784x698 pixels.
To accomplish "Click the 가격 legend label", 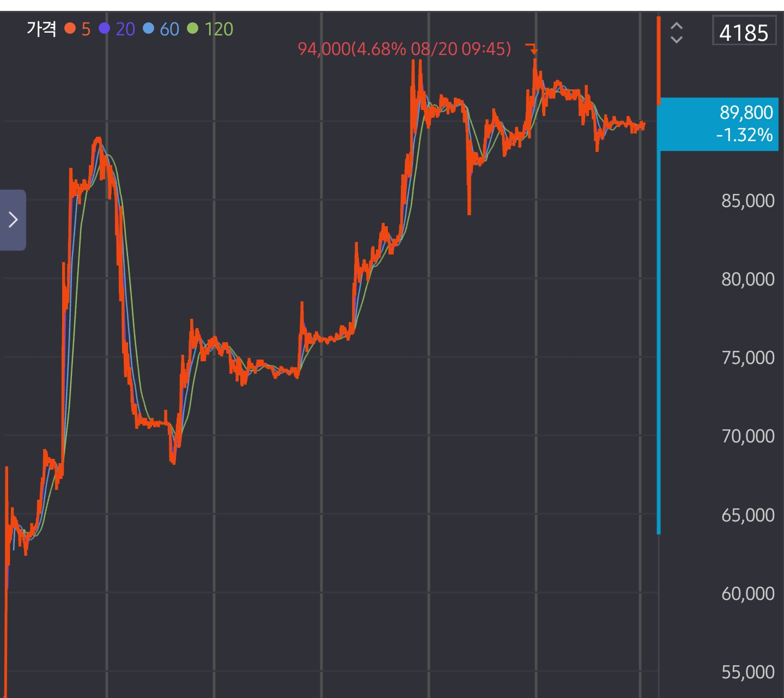I will point(41,29).
